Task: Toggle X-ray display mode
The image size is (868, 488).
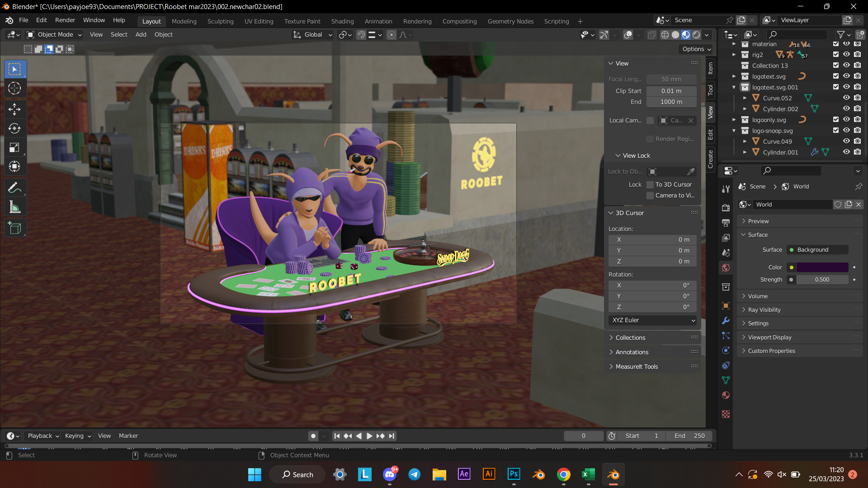Action: pos(651,35)
